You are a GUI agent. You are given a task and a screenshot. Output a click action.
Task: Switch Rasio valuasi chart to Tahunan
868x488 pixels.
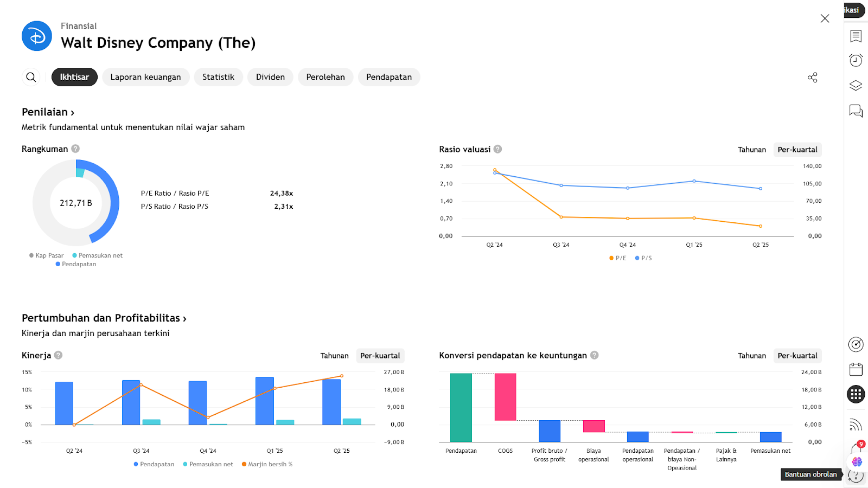pyautogui.click(x=751, y=150)
